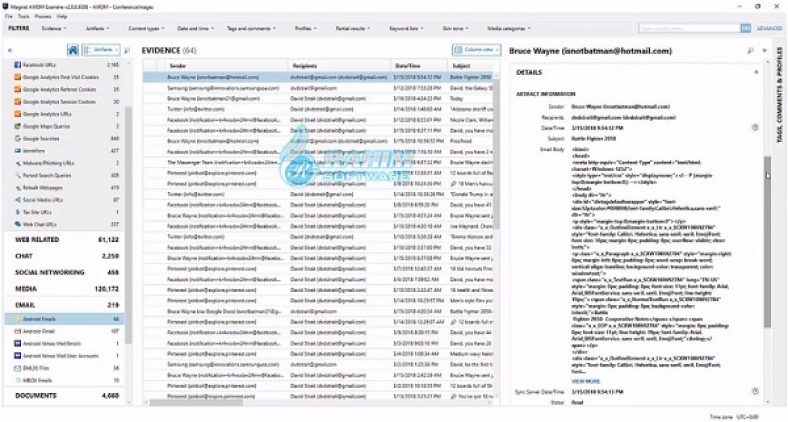The height and width of the screenshot is (422, 788).
Task: Click the Google Analytics First Visit Cookies icon
Action: 18,77
